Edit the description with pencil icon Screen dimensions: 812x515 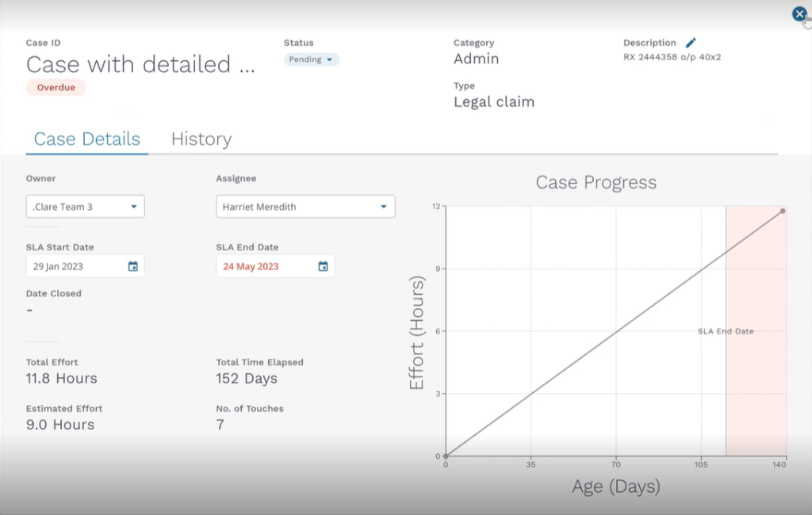click(691, 43)
